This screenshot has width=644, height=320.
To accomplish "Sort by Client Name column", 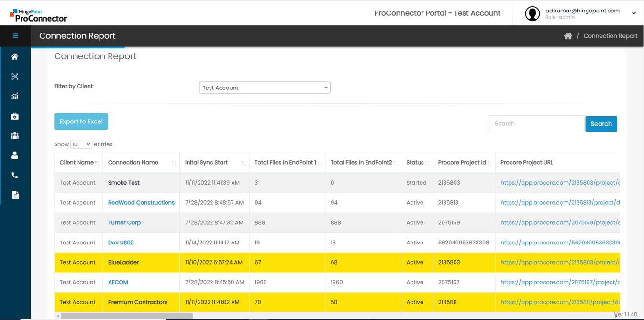I will pyautogui.click(x=78, y=163).
